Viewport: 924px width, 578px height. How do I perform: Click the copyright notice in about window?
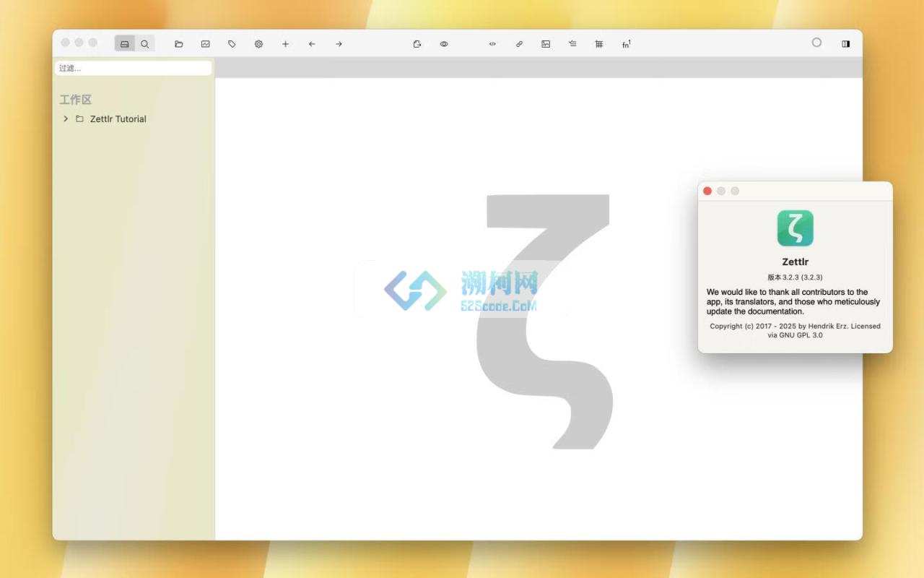pyautogui.click(x=795, y=330)
